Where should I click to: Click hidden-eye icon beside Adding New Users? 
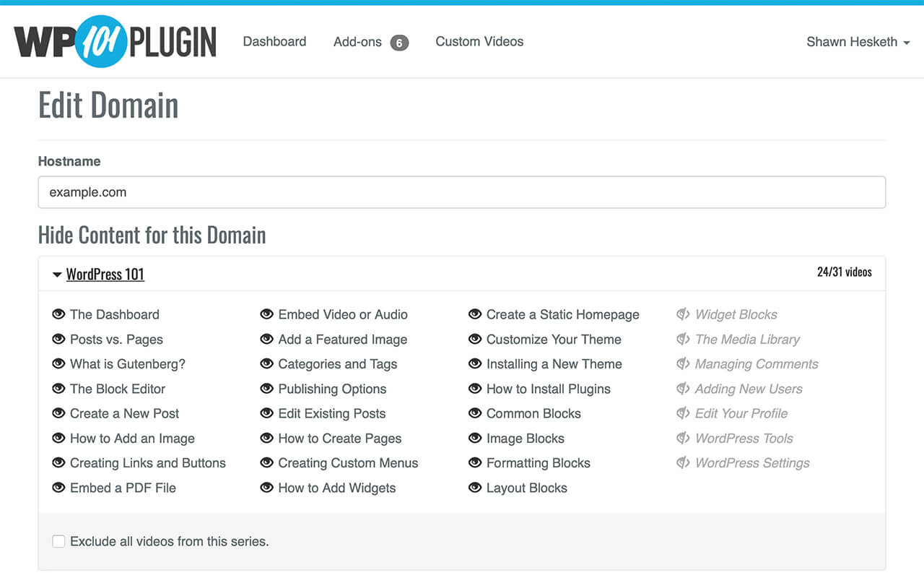[x=684, y=389]
